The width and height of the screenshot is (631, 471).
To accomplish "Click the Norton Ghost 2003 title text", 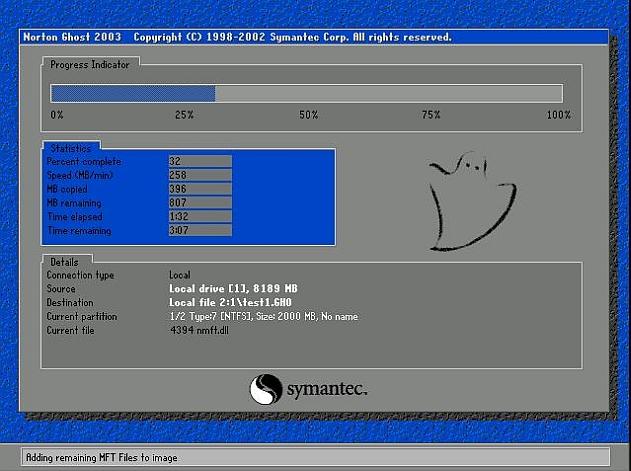I will pyautogui.click(x=72, y=37).
